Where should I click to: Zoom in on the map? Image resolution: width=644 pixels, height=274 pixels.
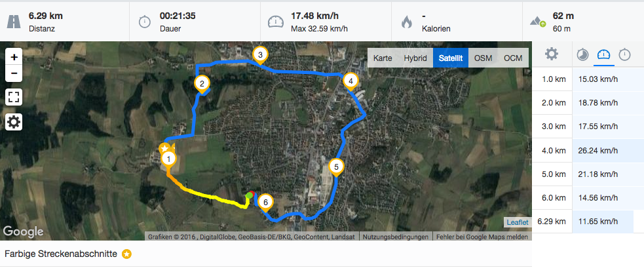14,57
